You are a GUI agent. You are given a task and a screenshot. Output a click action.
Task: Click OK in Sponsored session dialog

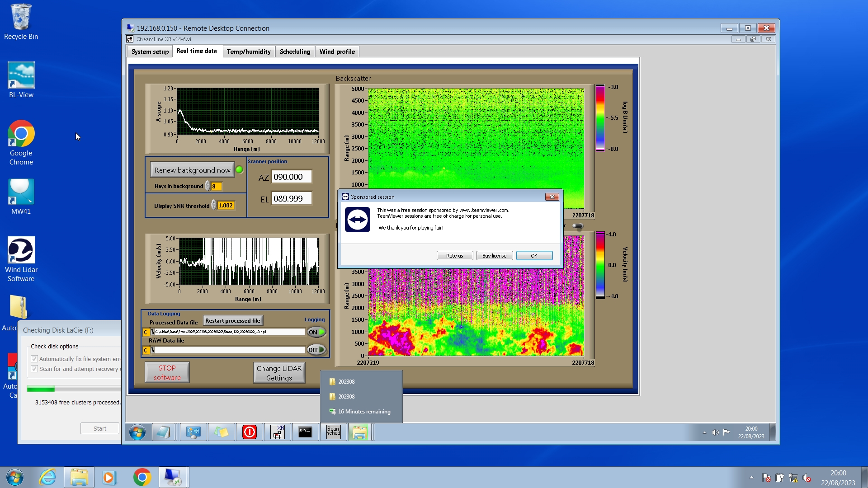(534, 256)
